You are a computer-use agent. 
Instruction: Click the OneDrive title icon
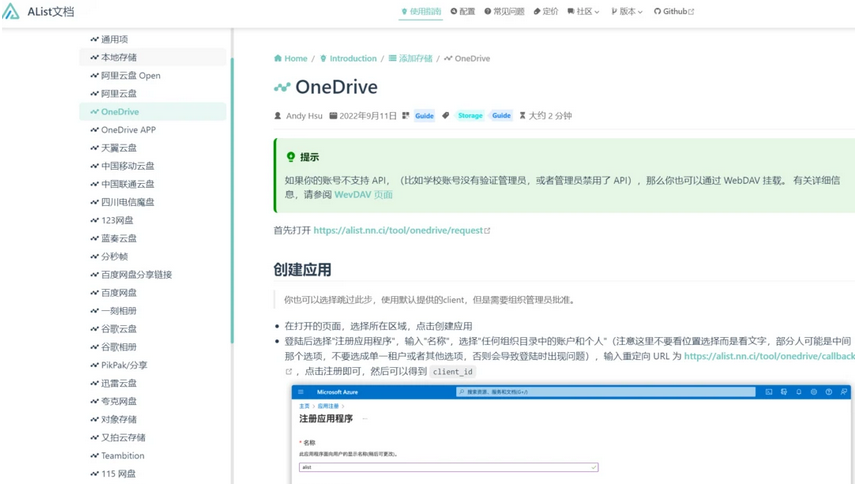pyautogui.click(x=282, y=87)
